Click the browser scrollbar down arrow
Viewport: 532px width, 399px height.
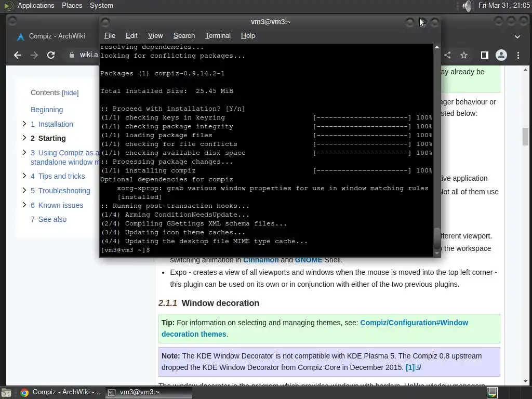pyautogui.click(x=526, y=381)
